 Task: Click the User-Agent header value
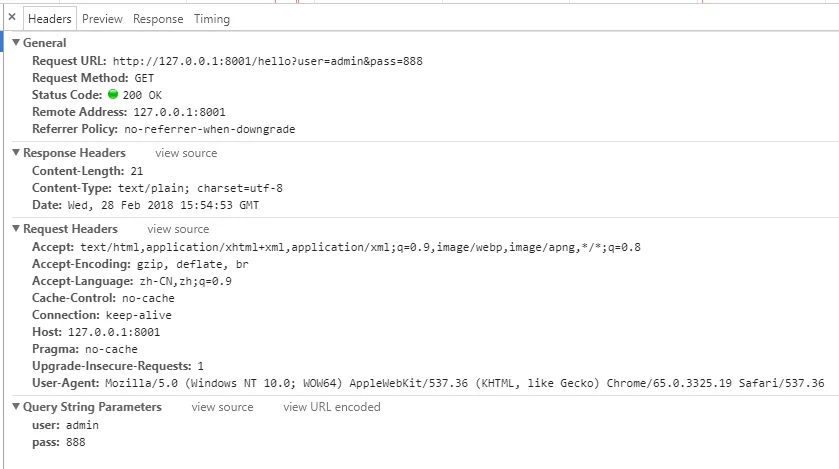(x=464, y=383)
